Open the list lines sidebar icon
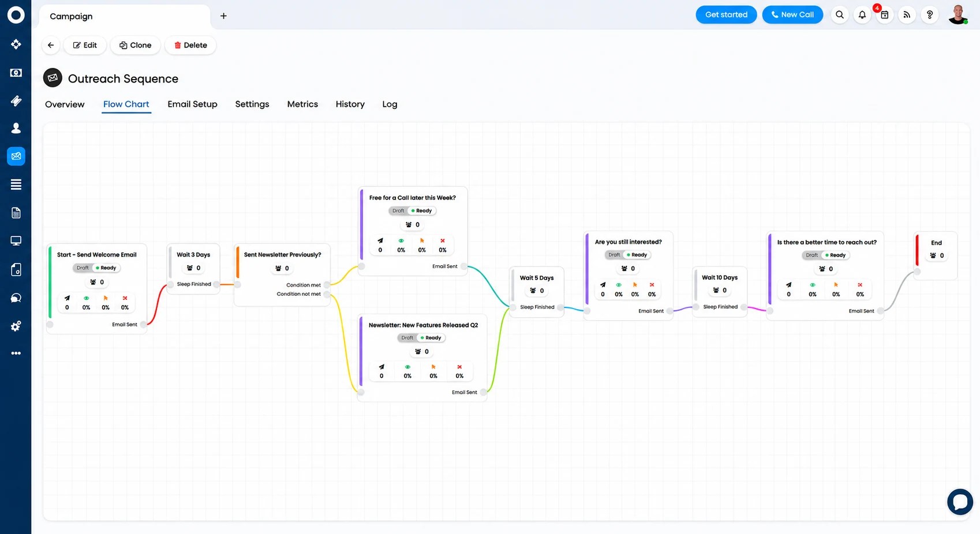The height and width of the screenshot is (534, 980). (x=16, y=185)
